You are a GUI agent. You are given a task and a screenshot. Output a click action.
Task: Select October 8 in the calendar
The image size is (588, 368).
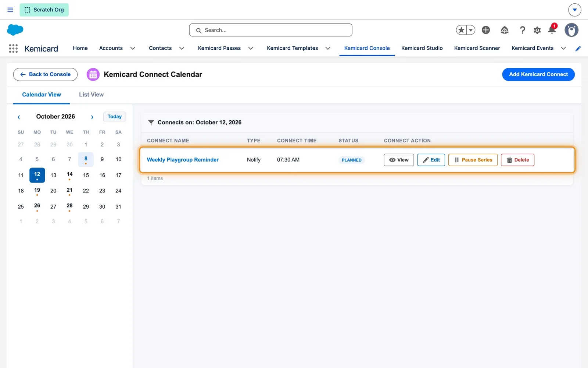86,159
